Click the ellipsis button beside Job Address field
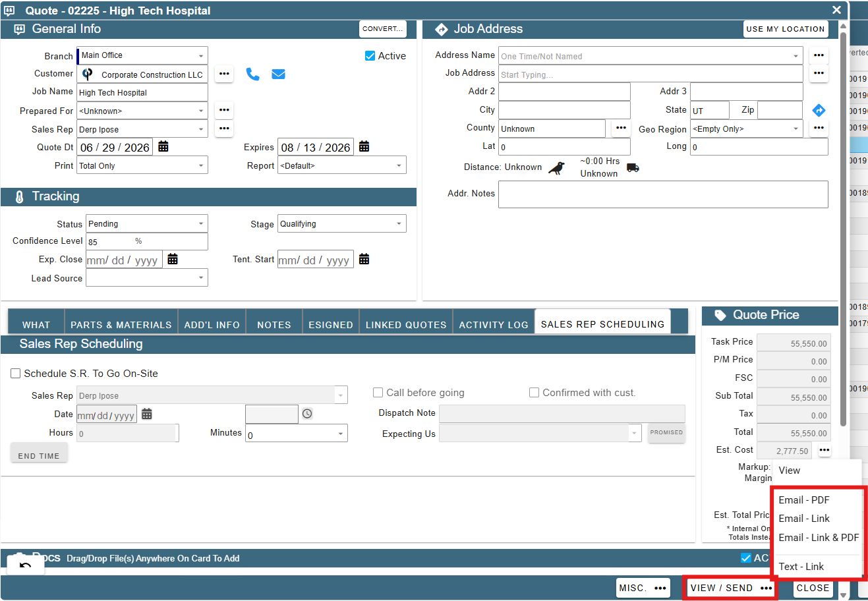The image size is (868, 601). pos(819,73)
